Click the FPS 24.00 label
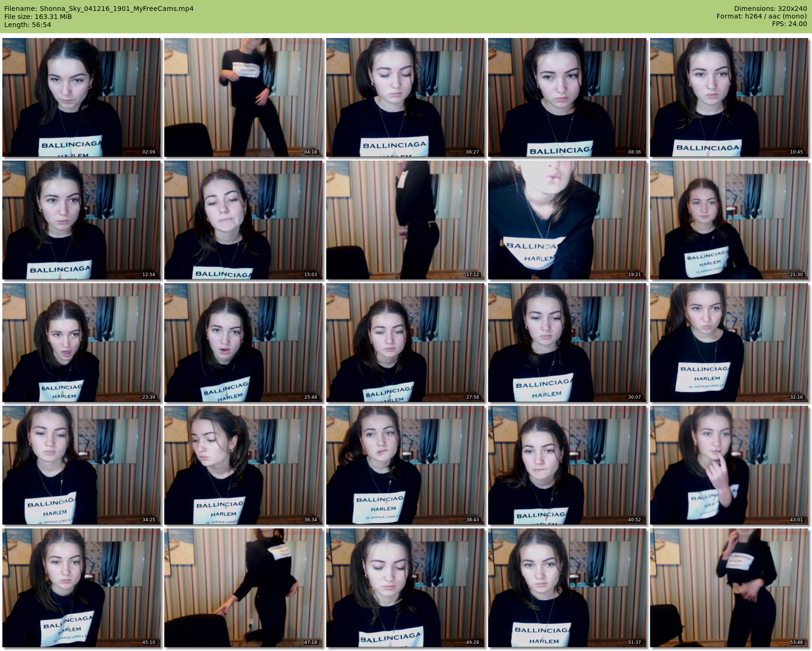 [x=789, y=24]
